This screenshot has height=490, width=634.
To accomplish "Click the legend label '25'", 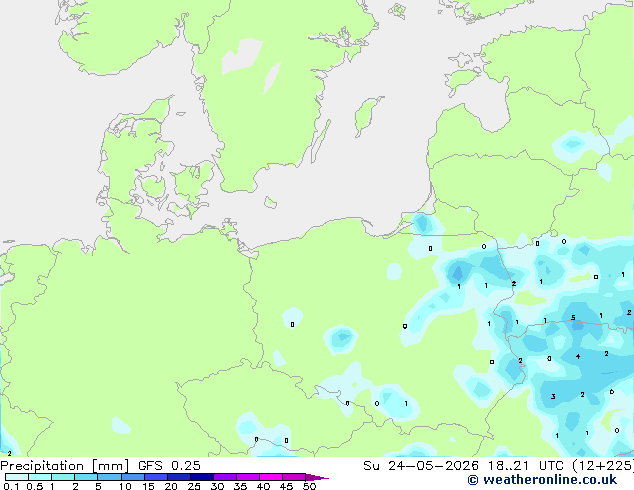I will point(194,486).
